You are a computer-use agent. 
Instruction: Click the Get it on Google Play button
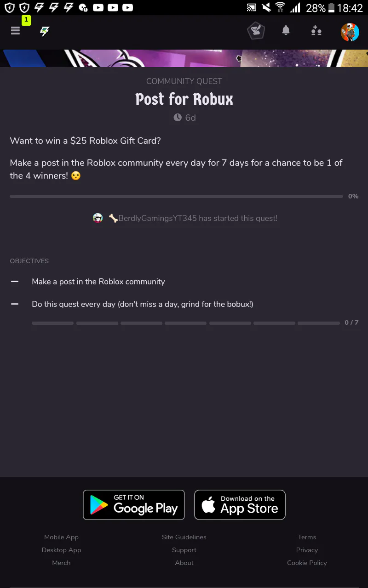(134, 505)
